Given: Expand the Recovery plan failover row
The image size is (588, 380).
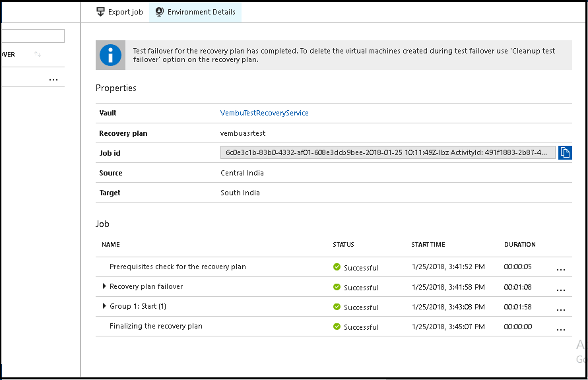Looking at the screenshot, I should tap(104, 286).
